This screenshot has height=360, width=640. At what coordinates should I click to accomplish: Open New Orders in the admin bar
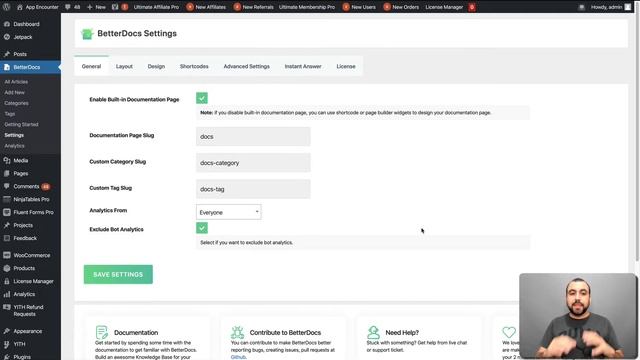(401, 7)
